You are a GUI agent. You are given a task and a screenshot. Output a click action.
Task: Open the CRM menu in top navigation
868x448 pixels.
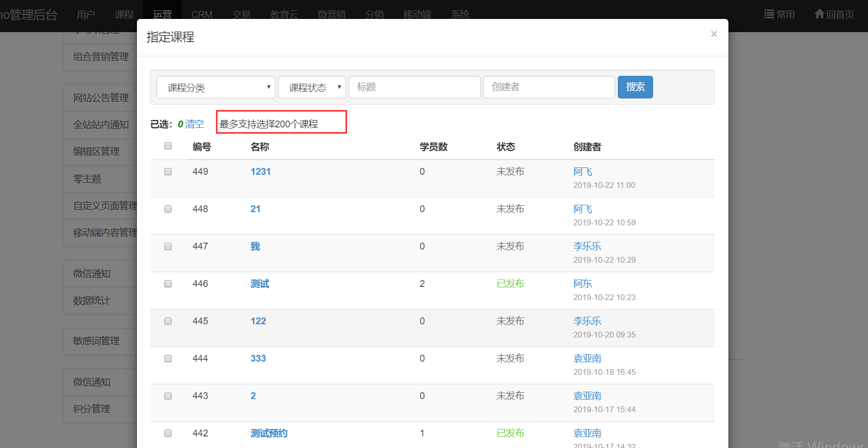pos(202,15)
